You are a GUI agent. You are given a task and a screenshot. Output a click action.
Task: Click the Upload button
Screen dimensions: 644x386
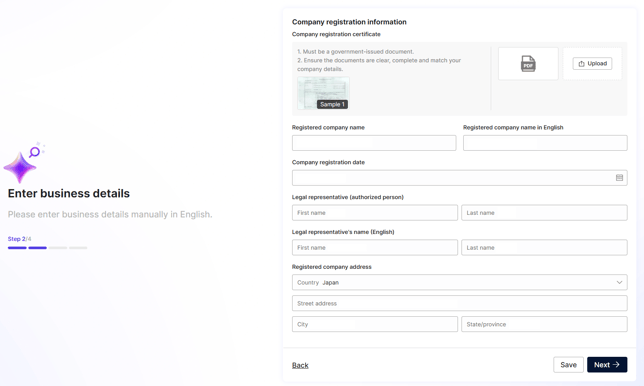[592, 64]
